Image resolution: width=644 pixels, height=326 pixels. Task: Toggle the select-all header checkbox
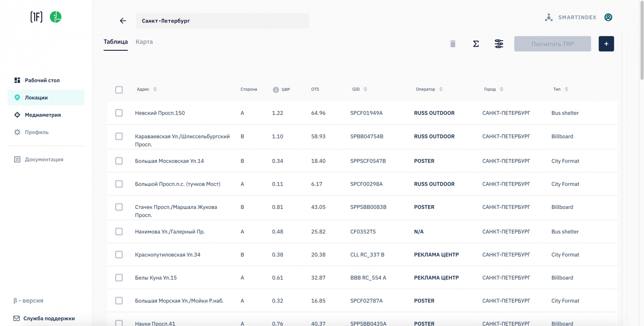click(119, 90)
